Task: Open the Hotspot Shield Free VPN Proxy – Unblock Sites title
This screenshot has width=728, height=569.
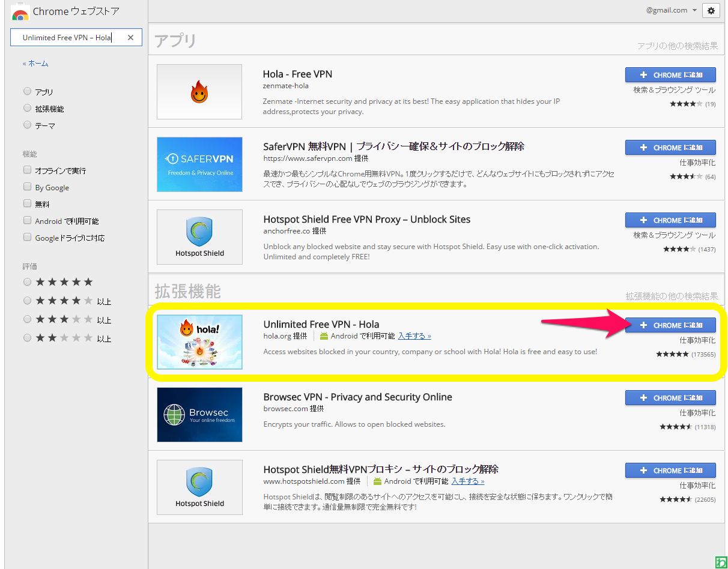Action: (x=367, y=219)
